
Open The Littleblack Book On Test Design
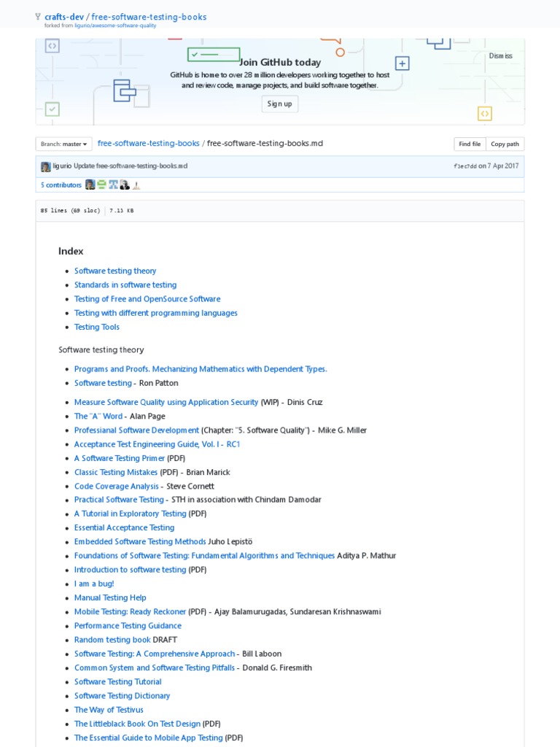click(137, 724)
